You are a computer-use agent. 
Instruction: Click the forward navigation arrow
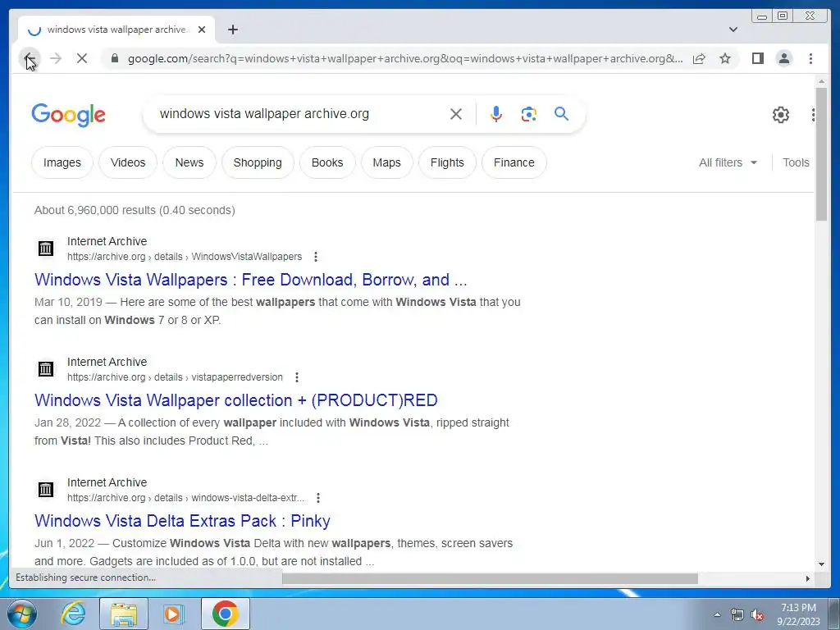tap(56, 58)
